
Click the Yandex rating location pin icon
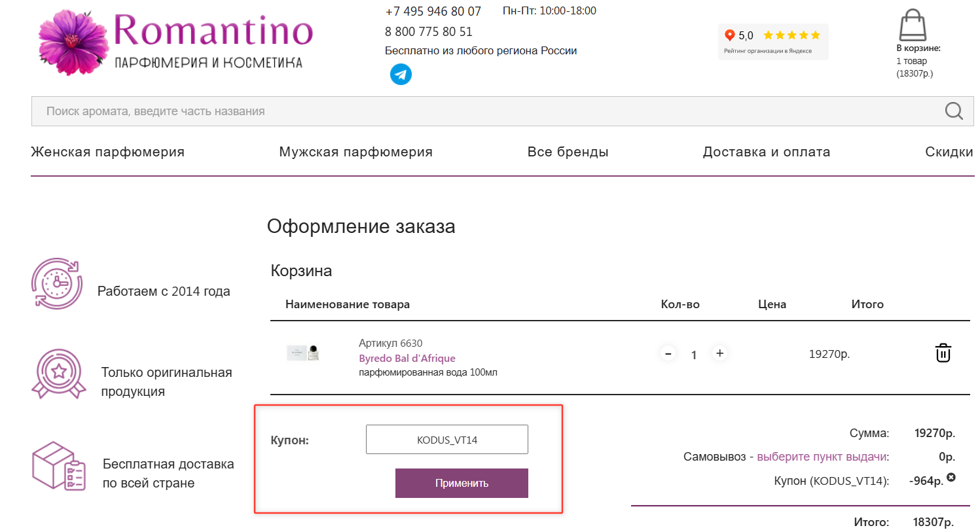[729, 35]
